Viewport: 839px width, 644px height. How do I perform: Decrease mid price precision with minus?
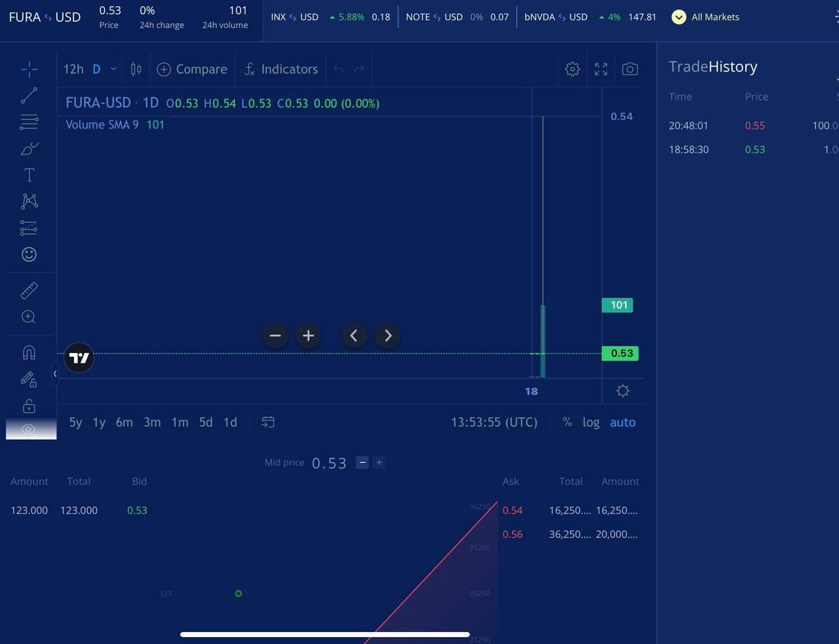[362, 462]
